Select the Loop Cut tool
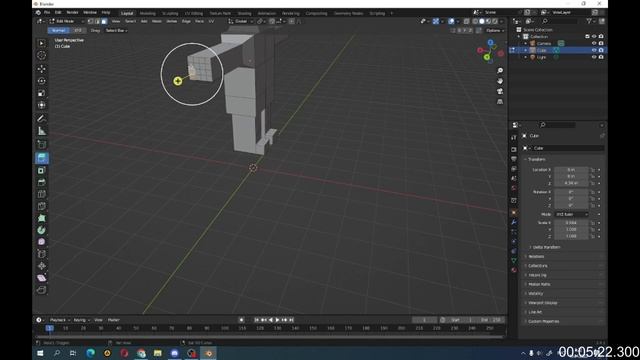The image size is (640, 360). [42, 194]
